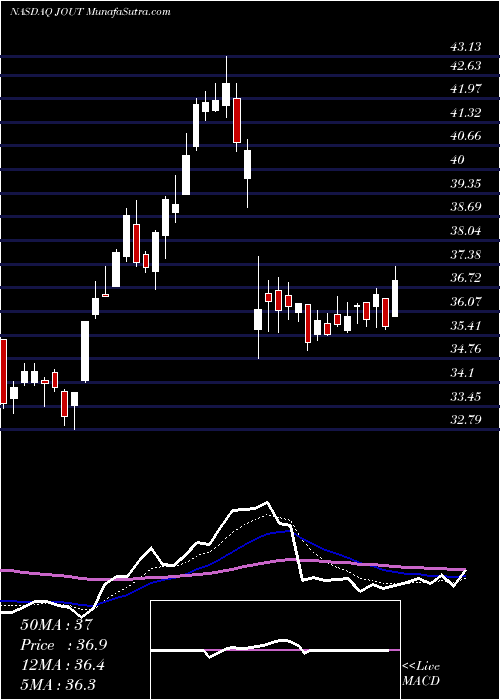
Task: Select the 33.45 price axis label
Action: pos(465,396)
